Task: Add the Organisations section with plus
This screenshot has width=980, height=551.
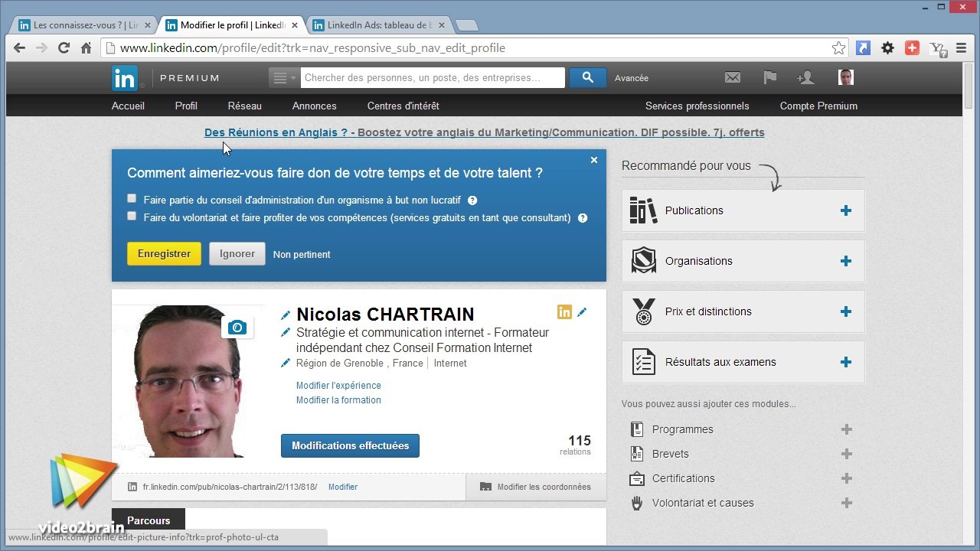Action: (x=845, y=261)
